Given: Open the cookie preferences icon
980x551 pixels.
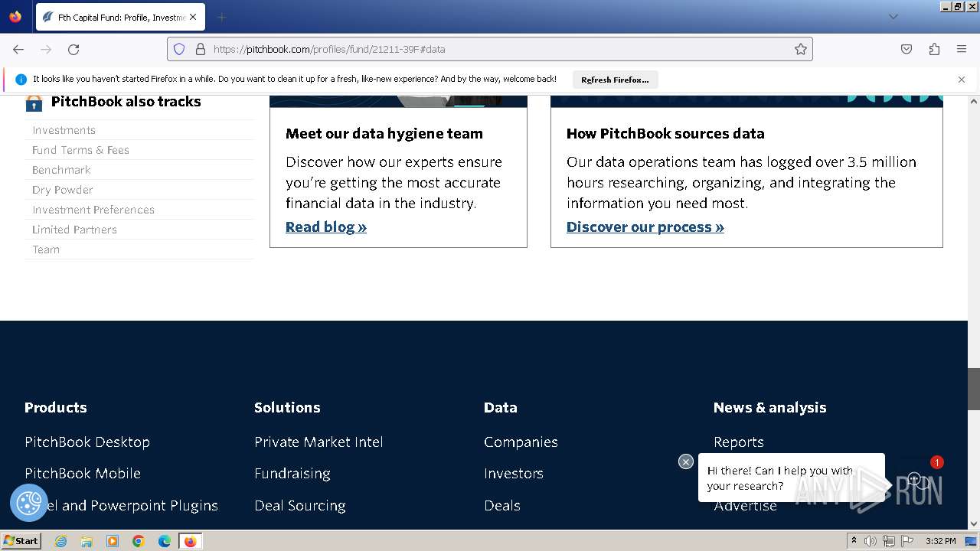Looking at the screenshot, I should click(29, 503).
